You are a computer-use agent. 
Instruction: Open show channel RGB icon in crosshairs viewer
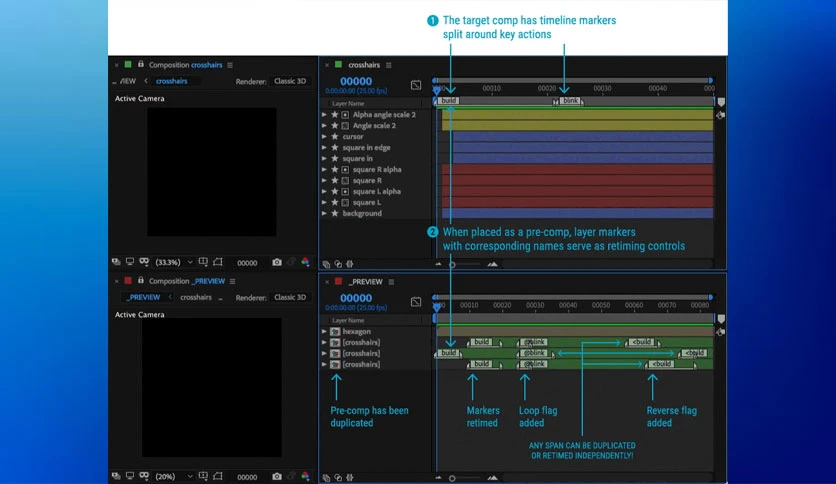point(305,262)
